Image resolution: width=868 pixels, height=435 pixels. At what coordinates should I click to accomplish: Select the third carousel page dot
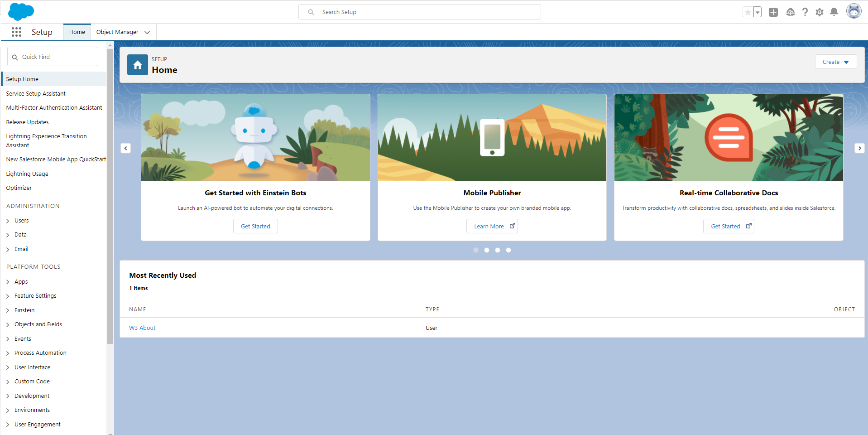[x=498, y=250]
